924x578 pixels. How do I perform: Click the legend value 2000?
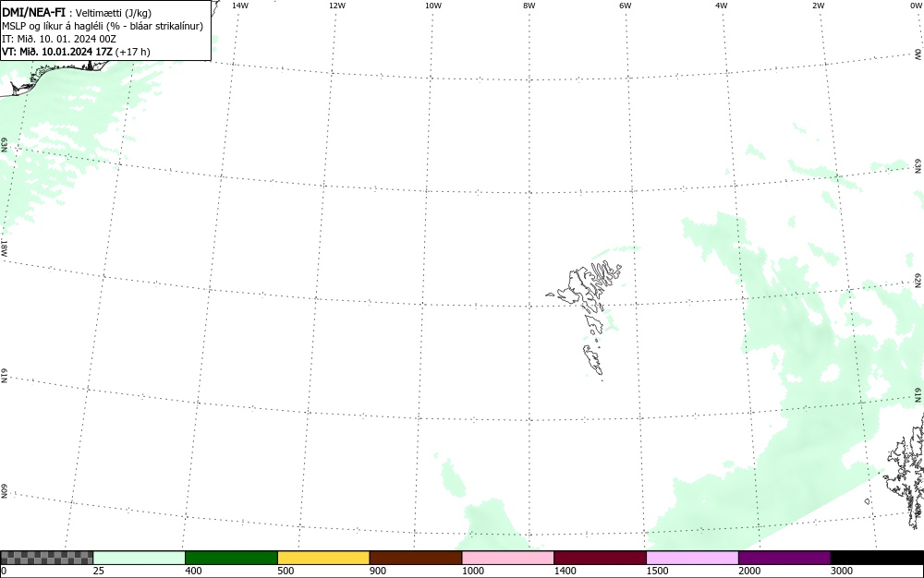tap(749, 571)
